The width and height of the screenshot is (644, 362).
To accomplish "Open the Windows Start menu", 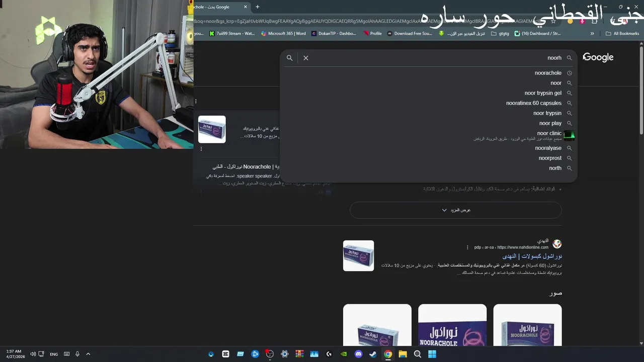I will [432, 354].
